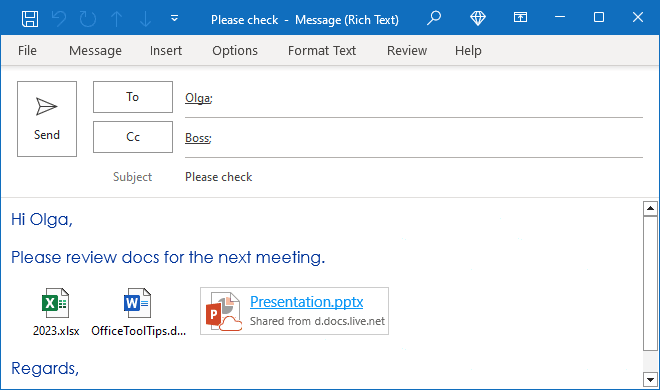This screenshot has width=660, height=390.
Task: Select Boss in the Cc field
Action: click(x=198, y=138)
